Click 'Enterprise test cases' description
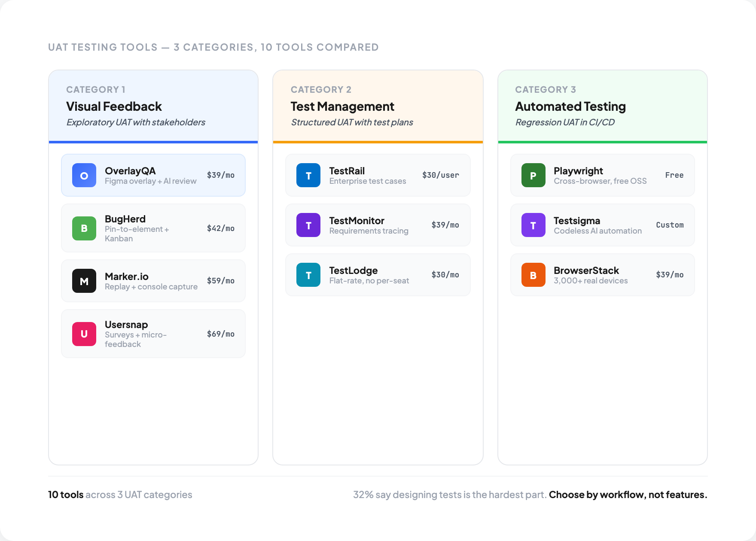The image size is (756, 541). click(x=368, y=181)
